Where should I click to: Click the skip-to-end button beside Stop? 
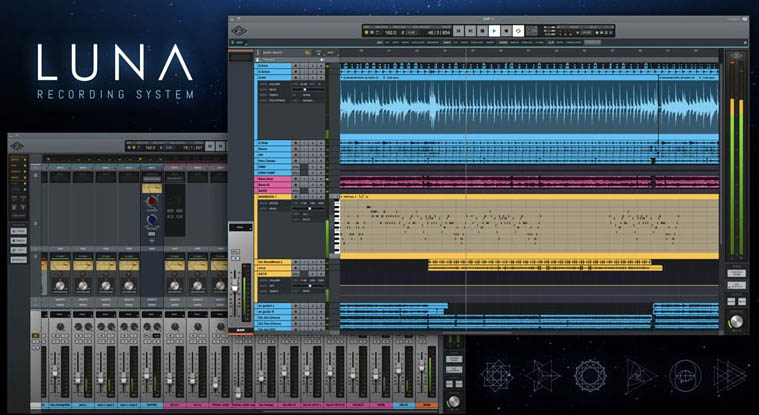[x=470, y=31]
